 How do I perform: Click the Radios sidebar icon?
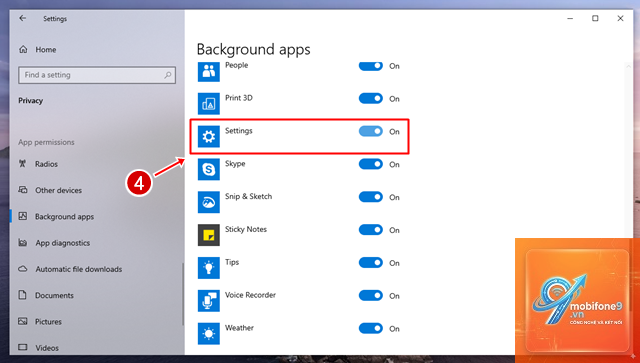[x=23, y=164]
